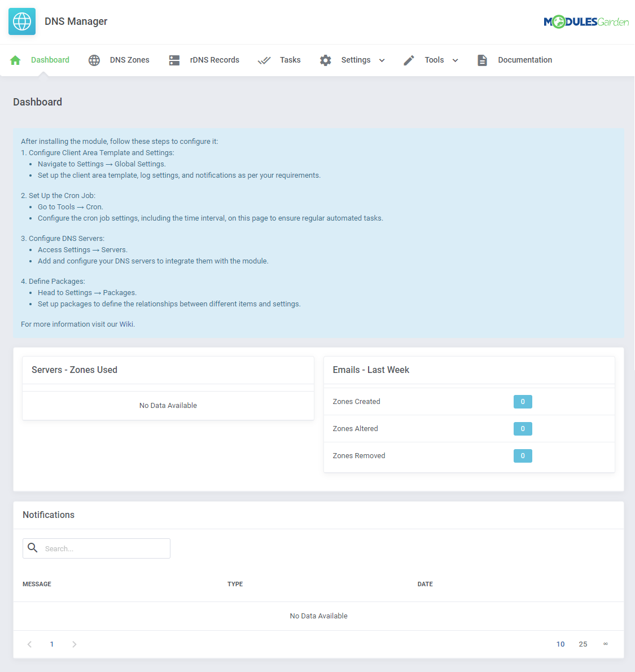
Task: Click the Zones Removed count badge
Action: tap(523, 455)
